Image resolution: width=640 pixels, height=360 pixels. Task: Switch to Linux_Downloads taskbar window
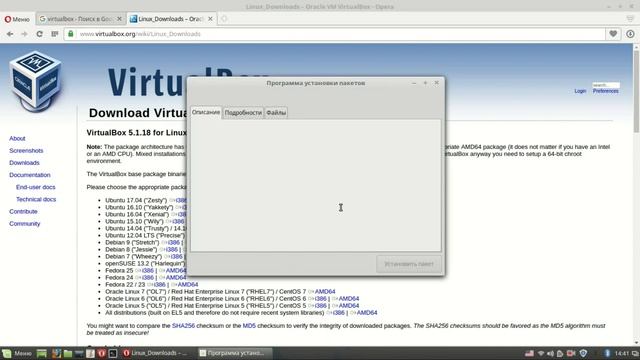point(156,353)
